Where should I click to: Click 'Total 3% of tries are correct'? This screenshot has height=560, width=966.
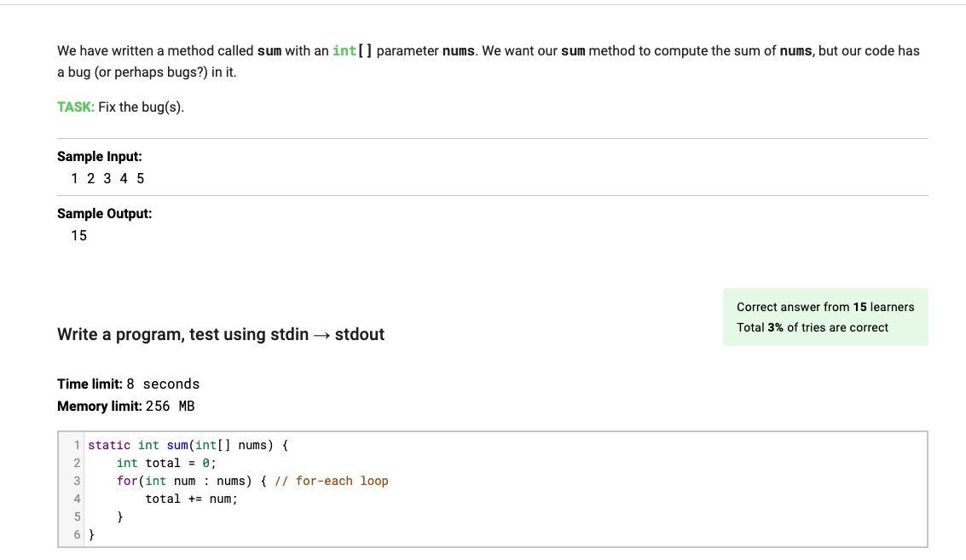[x=813, y=327]
